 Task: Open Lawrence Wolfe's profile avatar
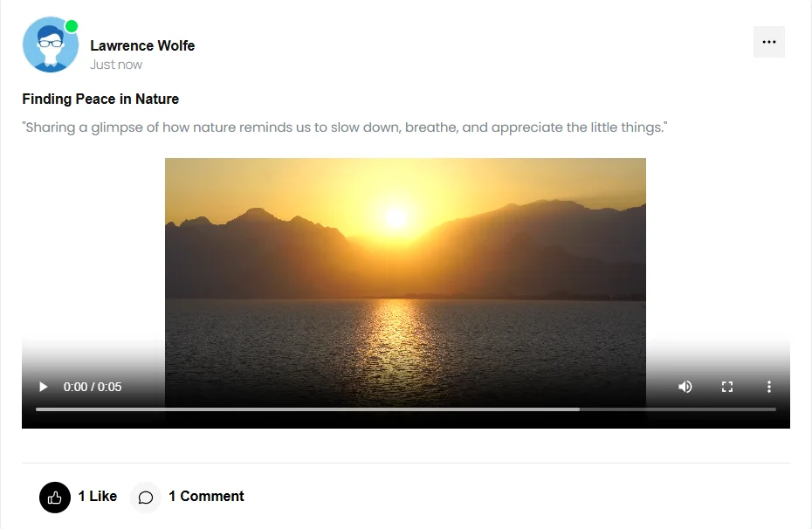[51, 45]
